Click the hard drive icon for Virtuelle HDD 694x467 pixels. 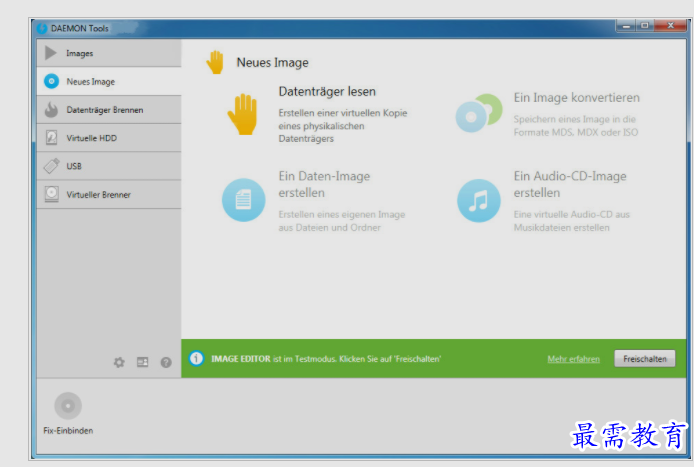click(51, 138)
